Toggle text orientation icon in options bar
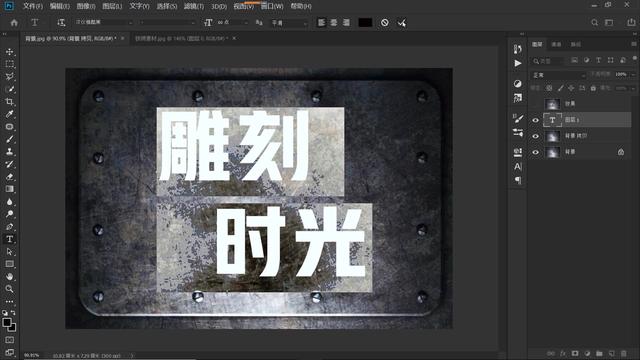 (x=61, y=23)
